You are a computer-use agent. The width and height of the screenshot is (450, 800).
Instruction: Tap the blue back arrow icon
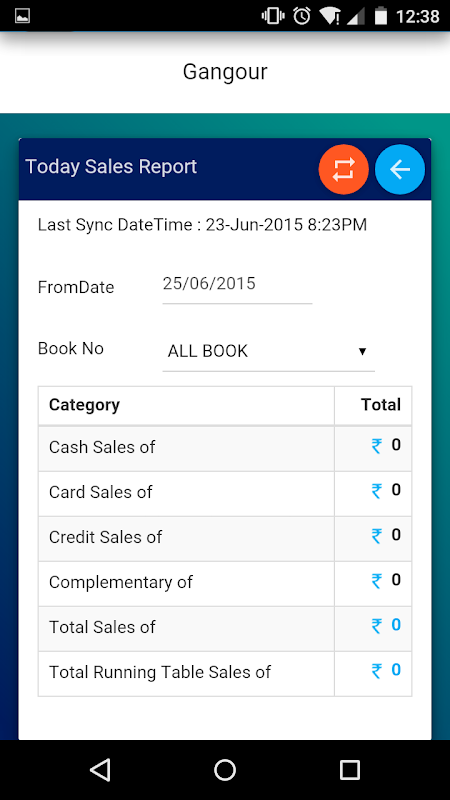(400, 169)
